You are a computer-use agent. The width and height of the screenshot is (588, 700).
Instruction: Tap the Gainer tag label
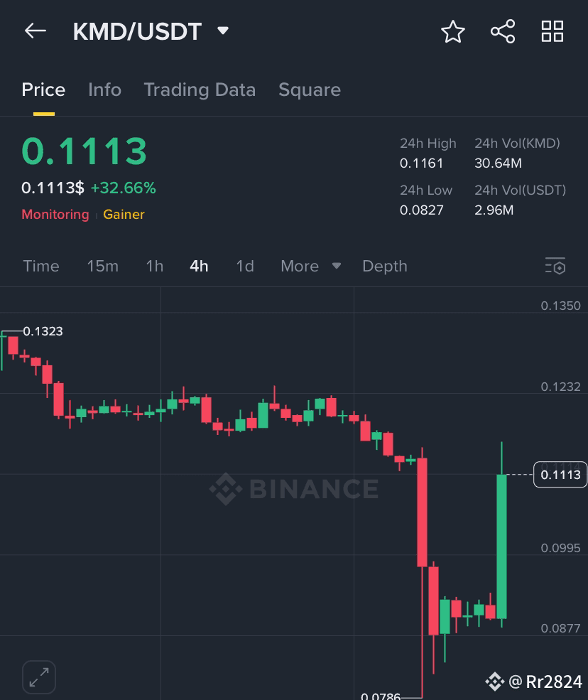(124, 215)
